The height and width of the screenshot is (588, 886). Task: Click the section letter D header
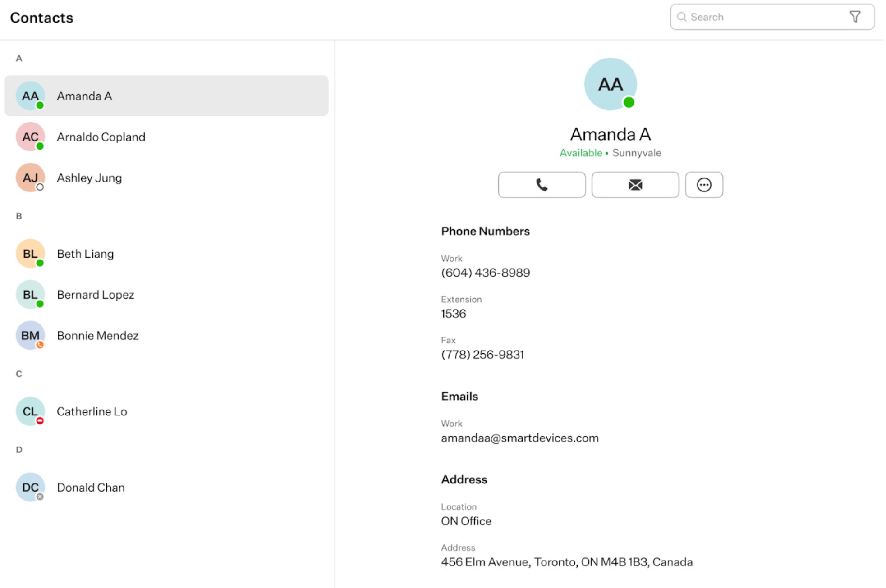click(x=19, y=450)
